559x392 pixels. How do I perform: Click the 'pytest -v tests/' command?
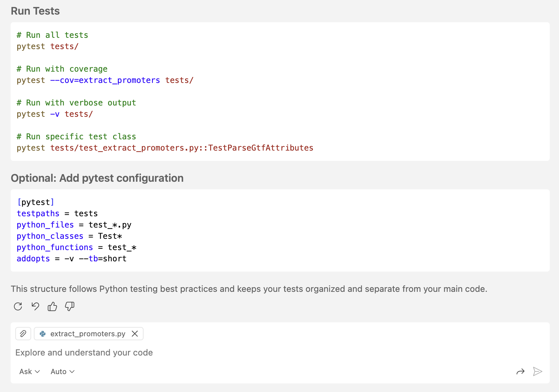click(x=55, y=114)
